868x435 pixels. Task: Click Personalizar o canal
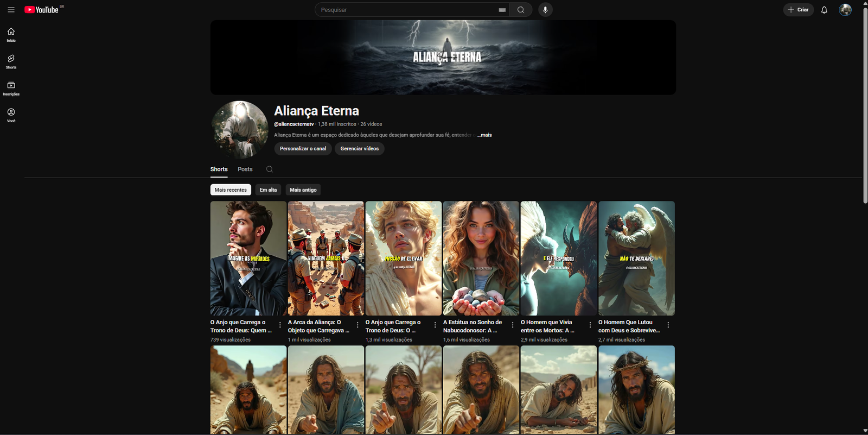pos(303,149)
